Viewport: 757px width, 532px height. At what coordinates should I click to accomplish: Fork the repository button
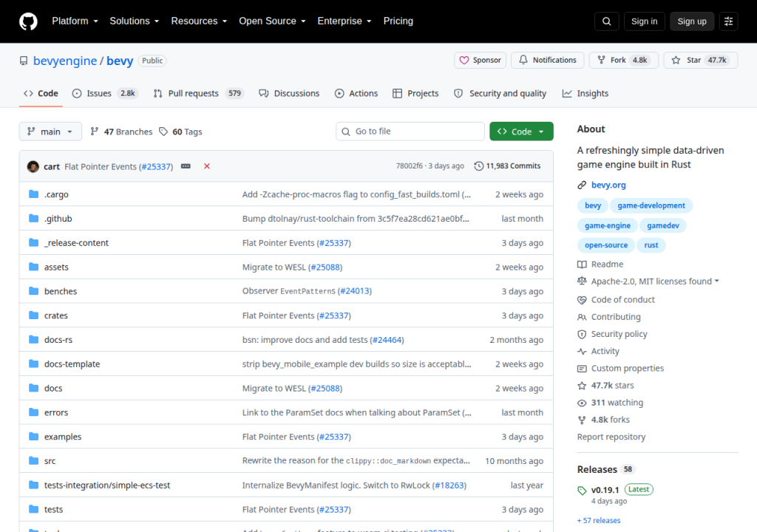[x=624, y=61]
